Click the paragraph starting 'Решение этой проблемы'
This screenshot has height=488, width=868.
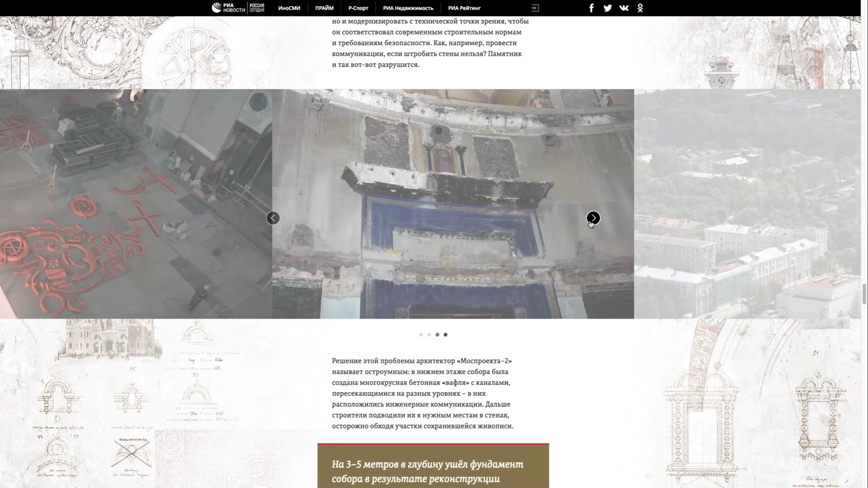click(422, 393)
